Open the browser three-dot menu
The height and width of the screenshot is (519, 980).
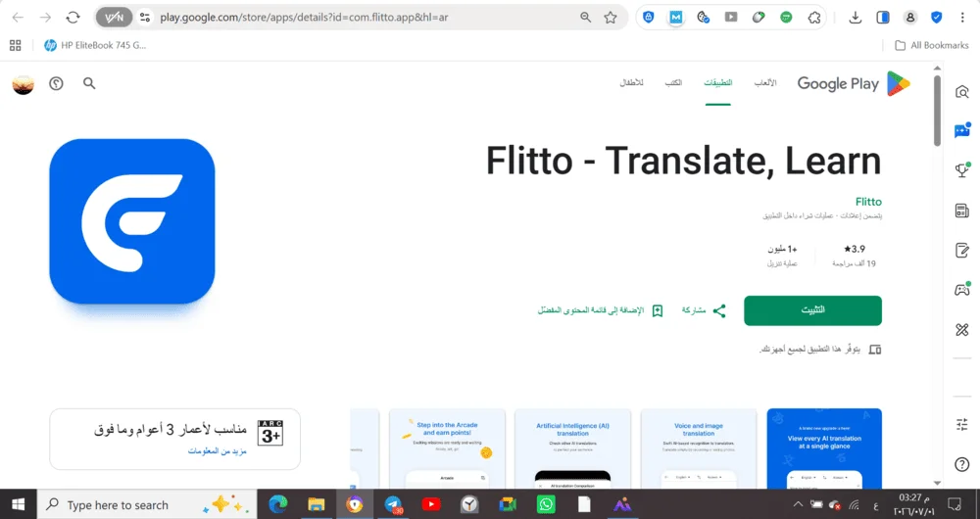point(962,18)
